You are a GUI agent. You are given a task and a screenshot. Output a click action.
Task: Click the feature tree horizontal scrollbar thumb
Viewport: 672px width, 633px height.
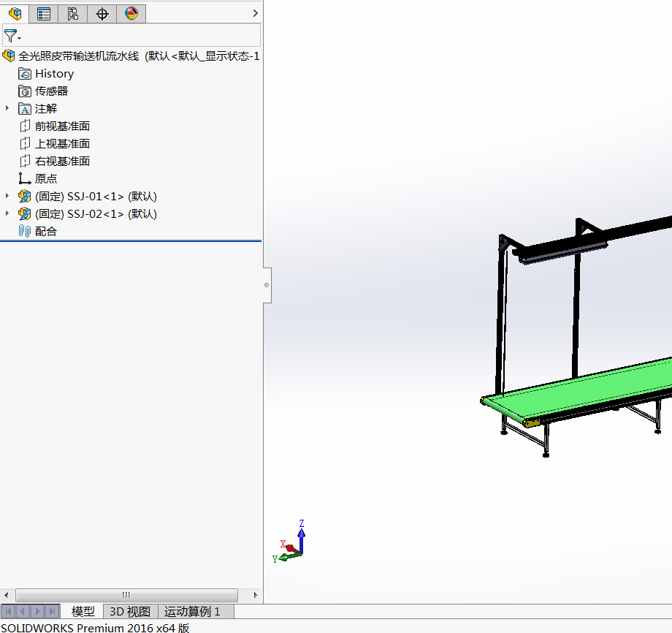point(126,595)
